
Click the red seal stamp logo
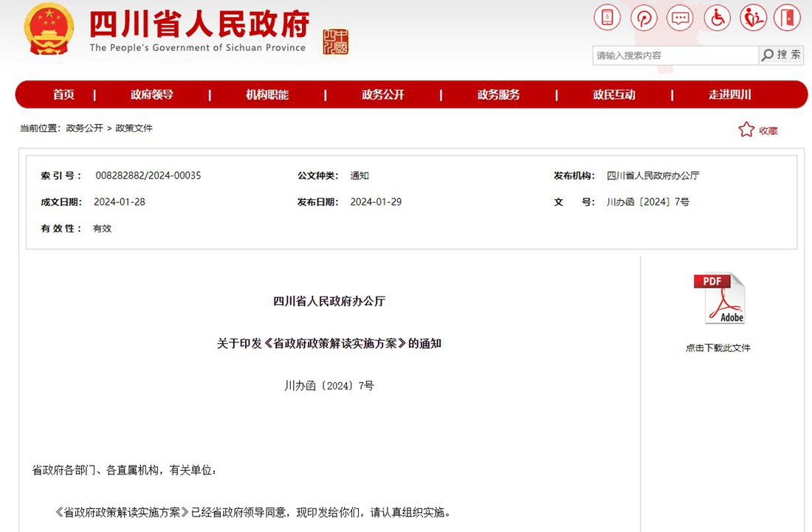pos(336,42)
